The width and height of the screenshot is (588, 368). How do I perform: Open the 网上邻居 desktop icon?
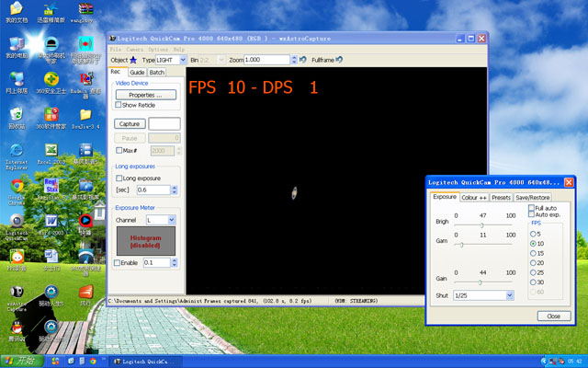tap(17, 80)
